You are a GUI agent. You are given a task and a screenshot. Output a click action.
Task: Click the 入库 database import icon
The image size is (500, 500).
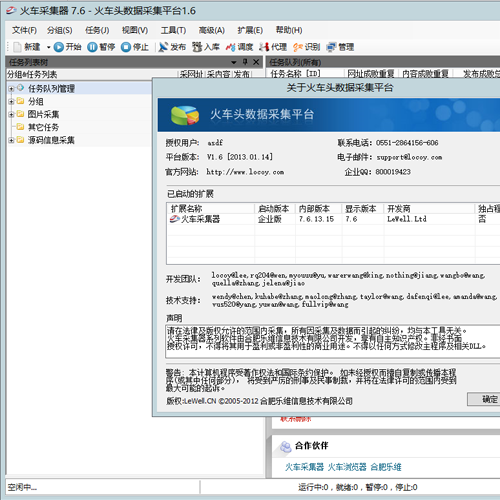197,47
